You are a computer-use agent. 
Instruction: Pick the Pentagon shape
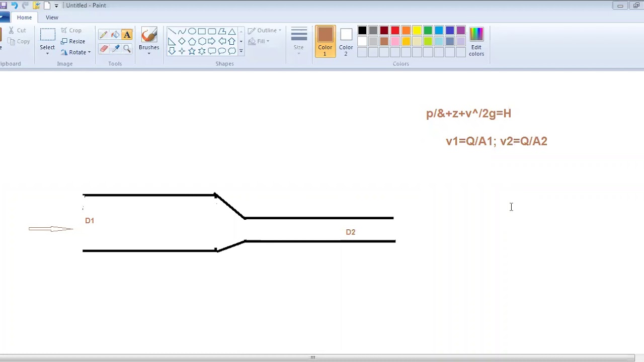coord(192,41)
